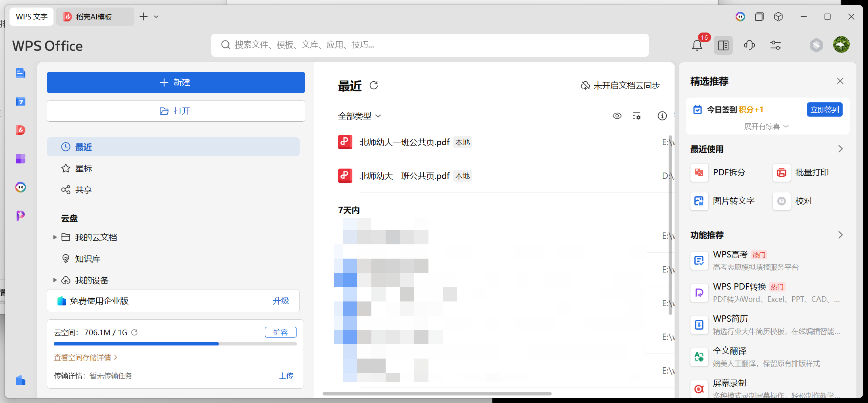The height and width of the screenshot is (403, 868).
Task: Open the calendar icon in left sidebar
Action: [x=21, y=102]
